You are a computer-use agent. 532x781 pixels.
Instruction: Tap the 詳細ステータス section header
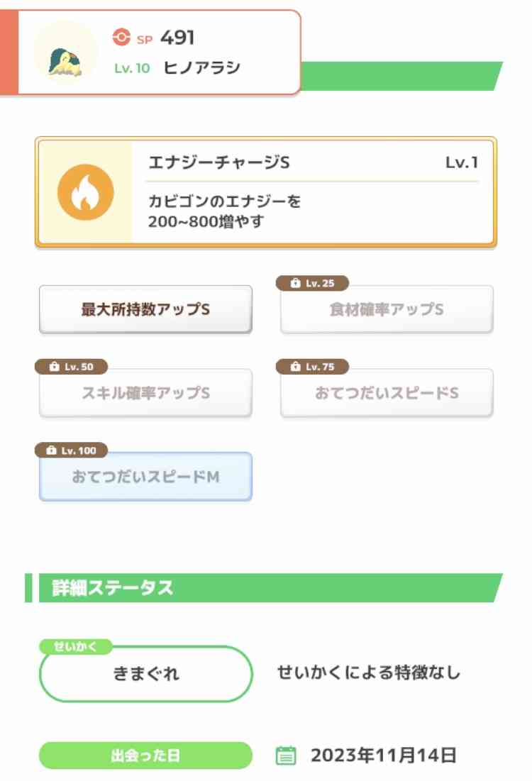pos(264,588)
